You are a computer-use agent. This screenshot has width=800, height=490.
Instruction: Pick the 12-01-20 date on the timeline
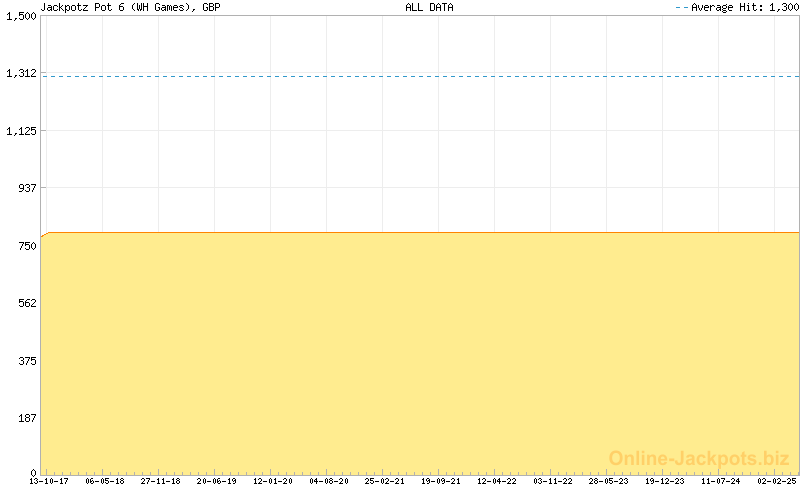(272, 481)
